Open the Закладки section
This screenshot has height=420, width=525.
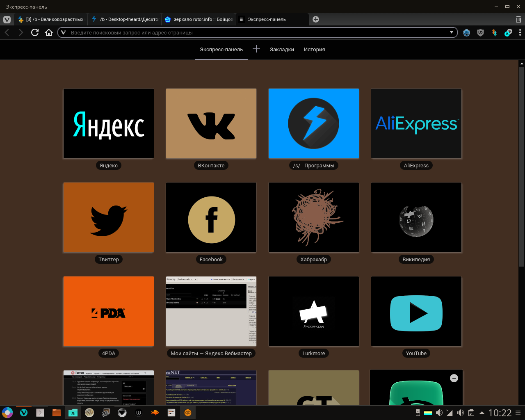pyautogui.click(x=282, y=50)
